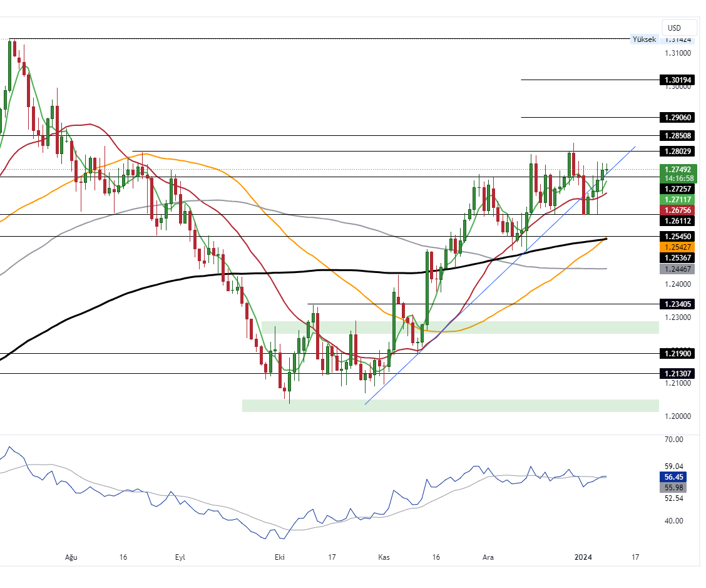Click the orange 1.25427 moving average label
The width and height of the screenshot is (706, 588).
[x=678, y=247]
